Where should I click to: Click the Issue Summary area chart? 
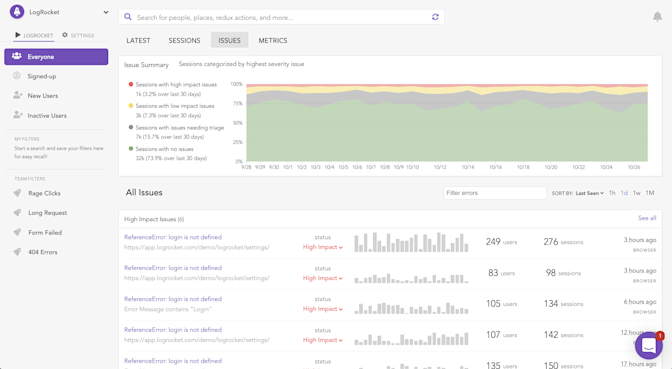[447, 123]
